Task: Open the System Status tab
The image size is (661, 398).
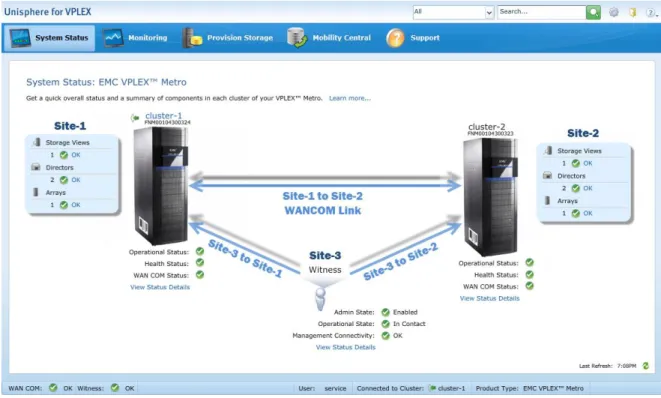Action: tap(49, 38)
